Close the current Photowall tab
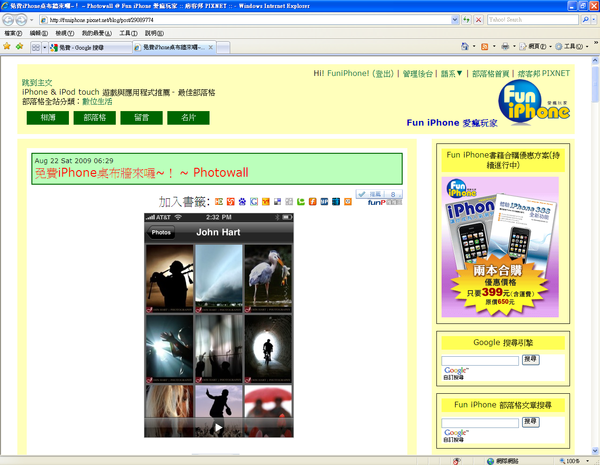 click(x=210, y=47)
